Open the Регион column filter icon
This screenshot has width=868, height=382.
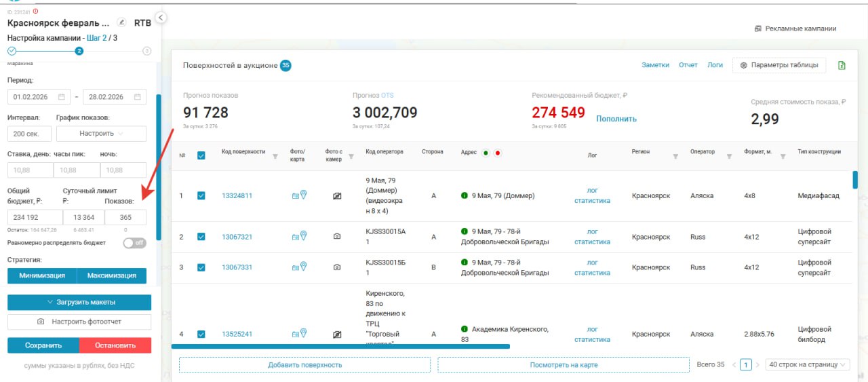click(x=675, y=156)
